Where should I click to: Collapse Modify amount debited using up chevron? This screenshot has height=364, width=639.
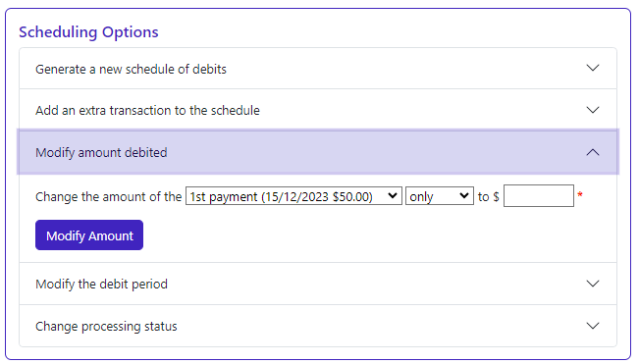pyautogui.click(x=593, y=152)
